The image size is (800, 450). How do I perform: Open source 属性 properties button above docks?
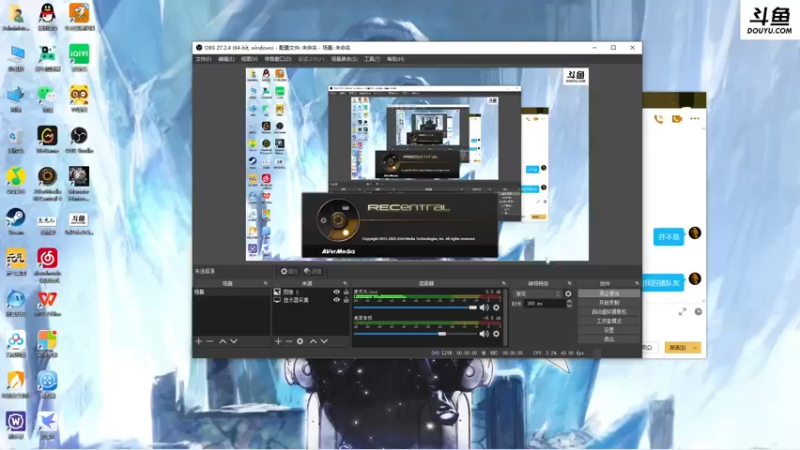click(x=289, y=271)
